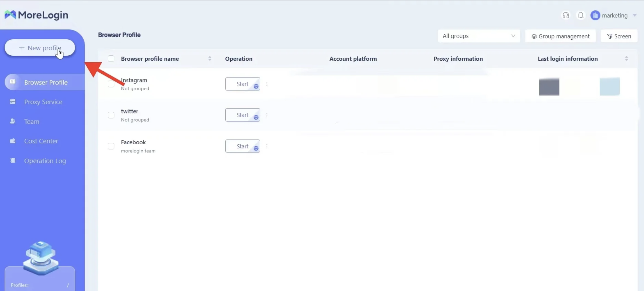Click the Profiles: count label
Screen dimensions: 644x291
(20, 285)
